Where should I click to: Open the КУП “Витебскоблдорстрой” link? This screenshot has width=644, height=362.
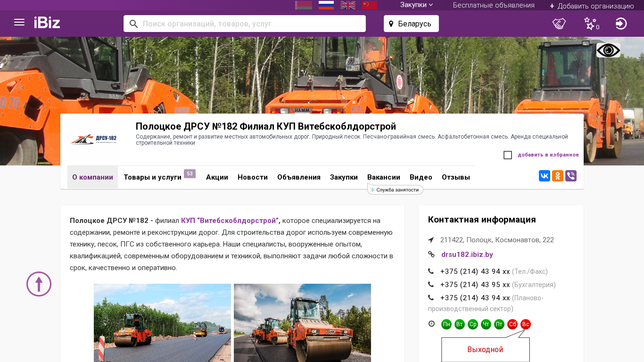(x=230, y=221)
